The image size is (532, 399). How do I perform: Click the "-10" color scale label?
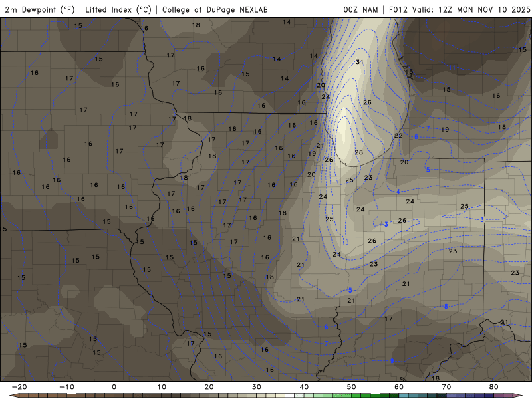point(66,387)
